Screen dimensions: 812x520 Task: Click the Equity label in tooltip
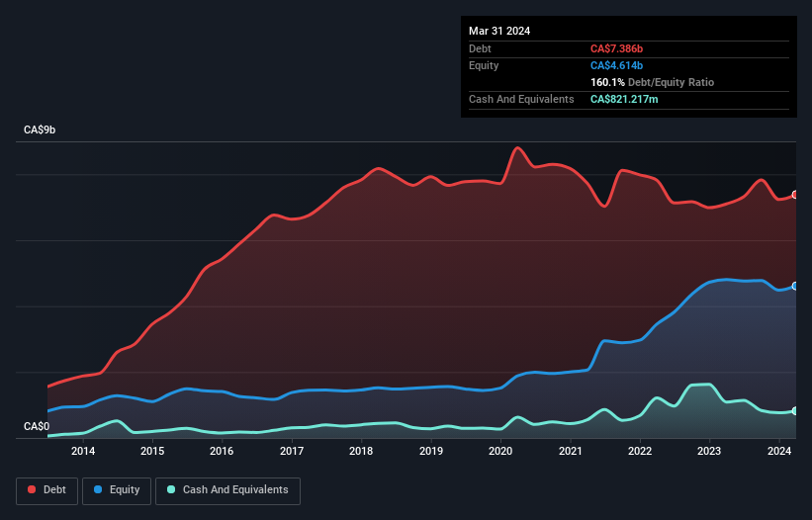pos(484,65)
